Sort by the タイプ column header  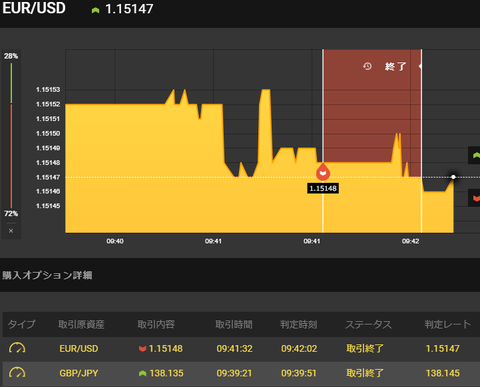(x=22, y=324)
